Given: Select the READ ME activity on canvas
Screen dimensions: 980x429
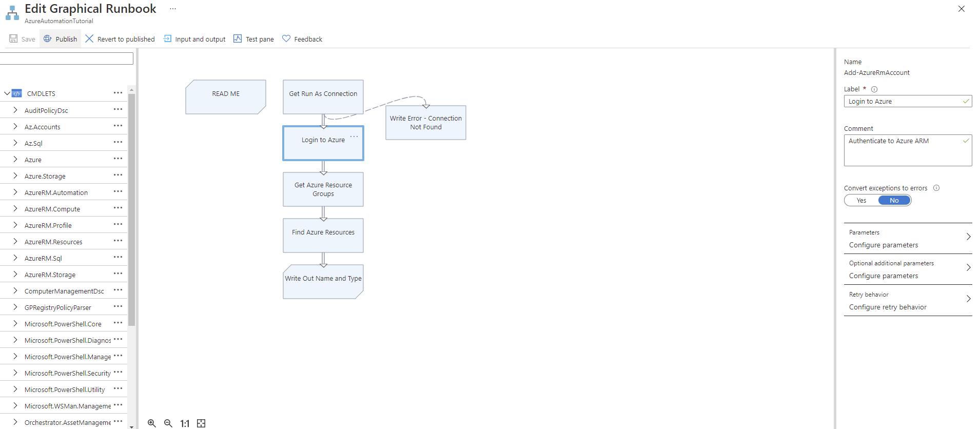Looking at the screenshot, I should (x=226, y=96).
